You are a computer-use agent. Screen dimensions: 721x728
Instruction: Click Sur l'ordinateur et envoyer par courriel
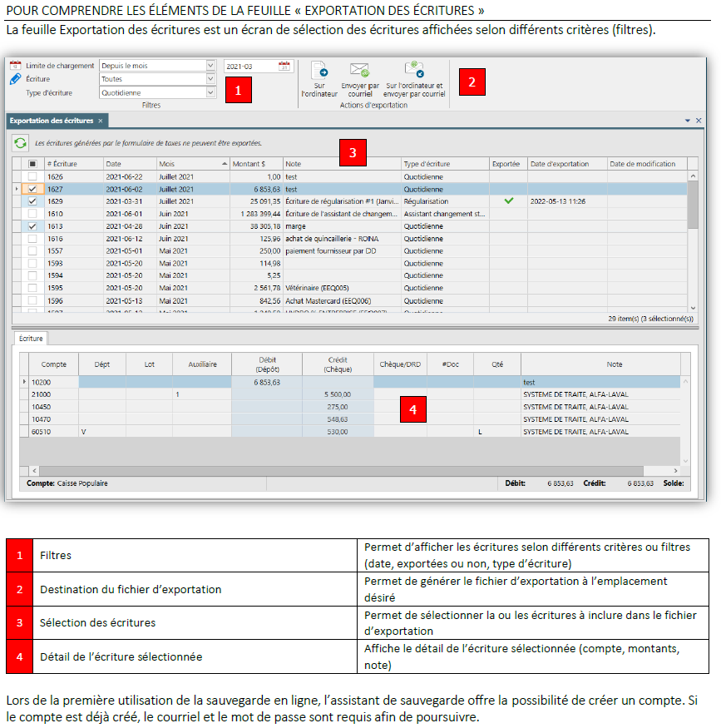click(x=415, y=79)
